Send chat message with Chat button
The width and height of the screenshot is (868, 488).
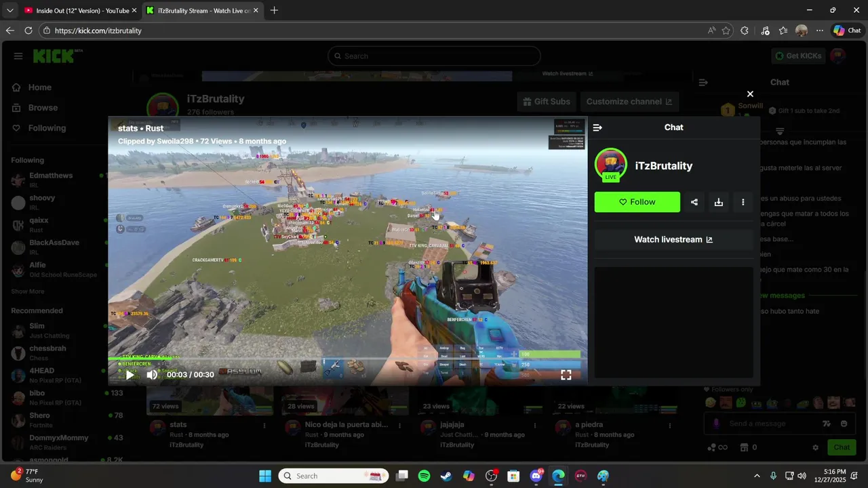(842, 447)
